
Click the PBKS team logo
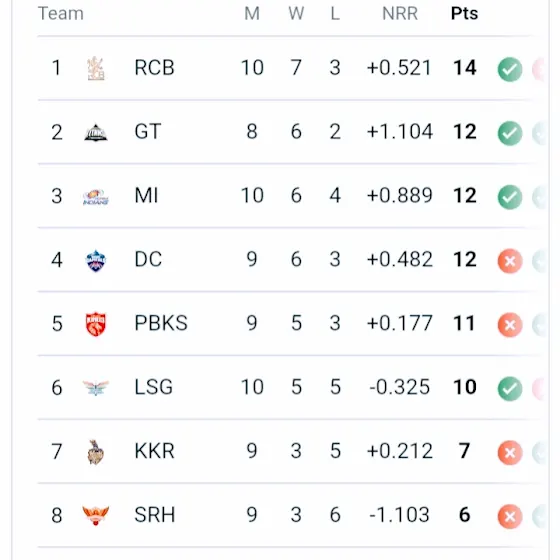(x=96, y=324)
